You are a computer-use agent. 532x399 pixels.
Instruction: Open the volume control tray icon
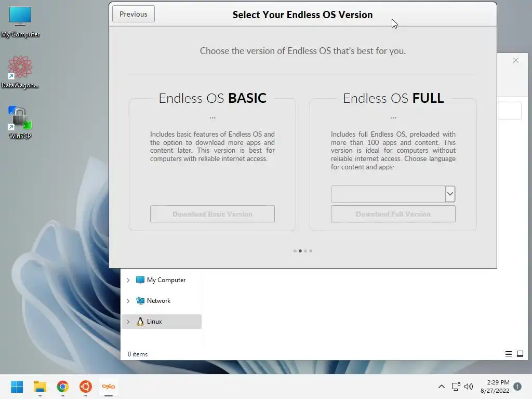tap(469, 387)
